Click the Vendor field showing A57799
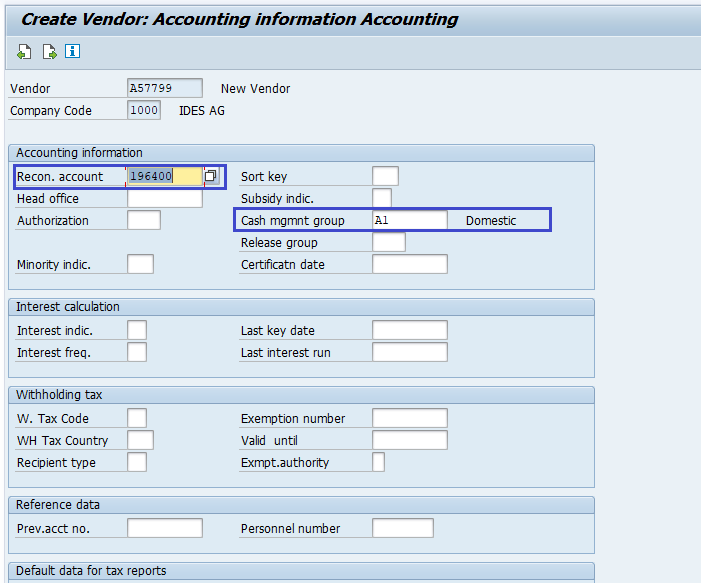 (x=165, y=88)
